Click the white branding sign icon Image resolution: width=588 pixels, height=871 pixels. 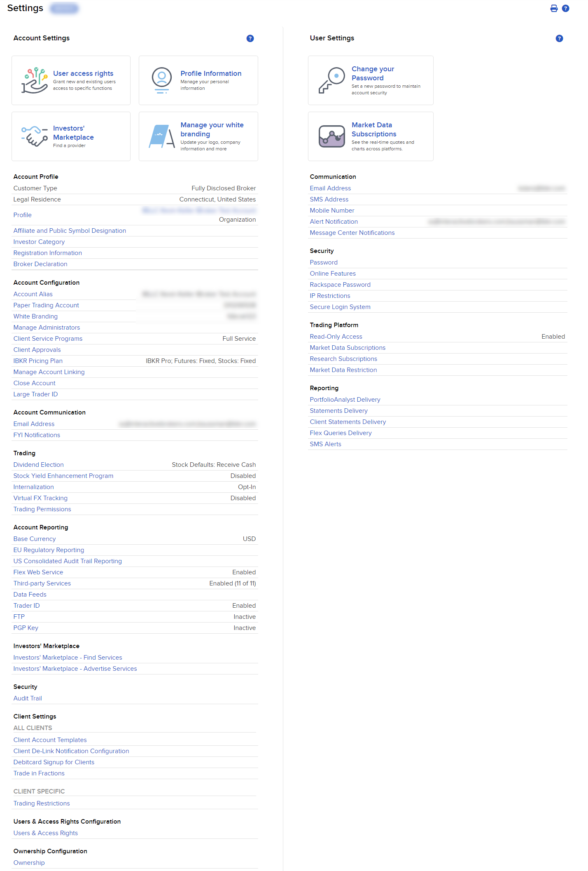click(162, 136)
